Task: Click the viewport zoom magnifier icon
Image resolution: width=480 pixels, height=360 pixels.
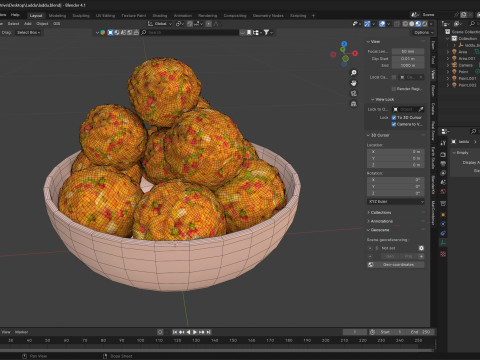Action: pos(354,73)
